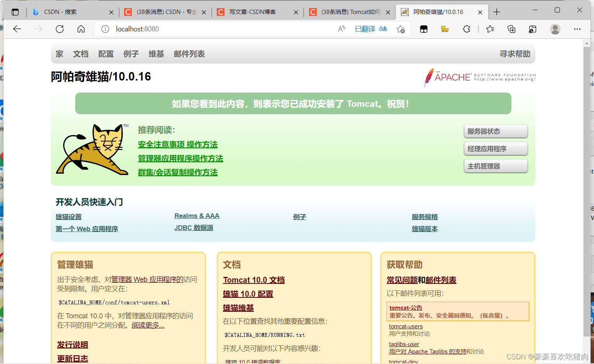Click the browser forward arrow

click(38, 29)
